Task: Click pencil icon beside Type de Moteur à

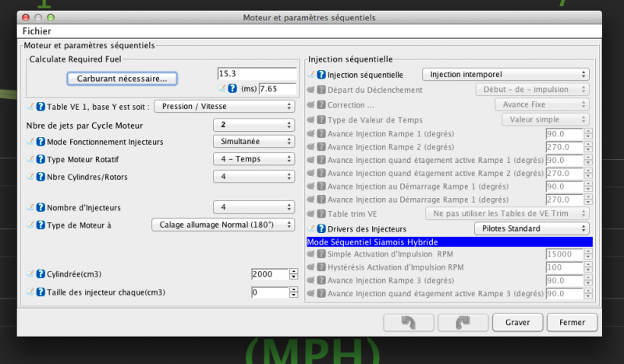Action: tap(30, 224)
